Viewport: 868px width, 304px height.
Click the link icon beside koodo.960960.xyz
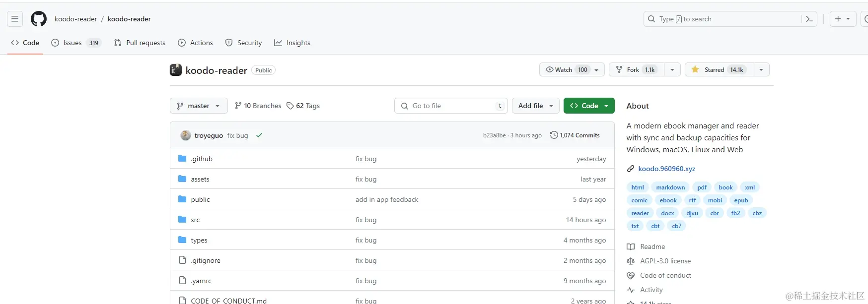pyautogui.click(x=631, y=169)
